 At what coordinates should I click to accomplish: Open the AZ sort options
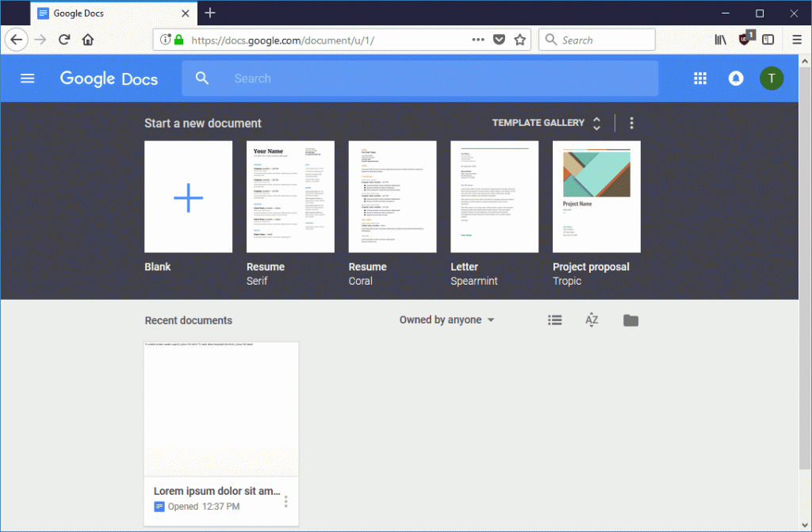tap(592, 320)
